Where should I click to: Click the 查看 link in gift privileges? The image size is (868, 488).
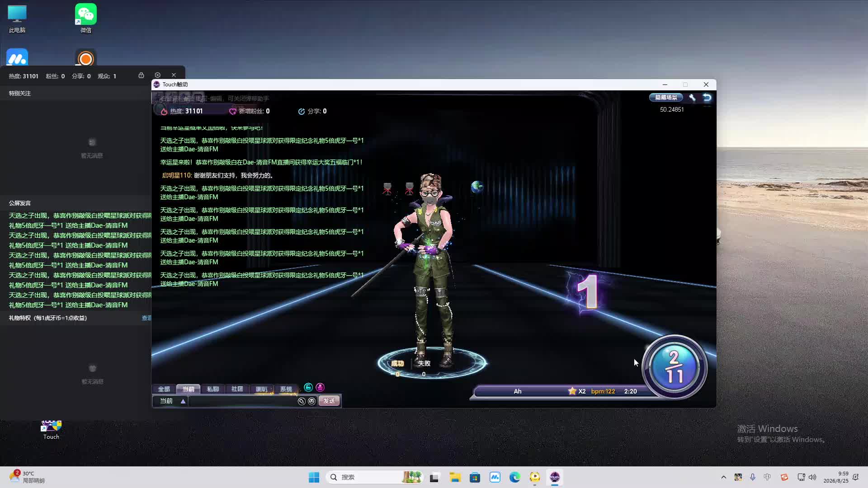pos(146,318)
